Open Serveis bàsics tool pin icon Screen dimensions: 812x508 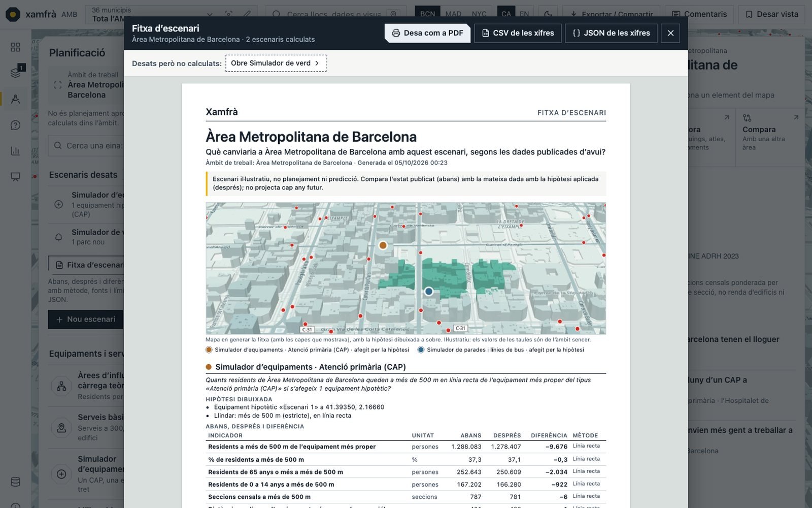(x=61, y=428)
